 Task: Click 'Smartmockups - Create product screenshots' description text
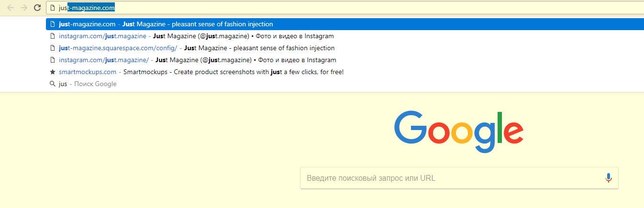pos(233,72)
